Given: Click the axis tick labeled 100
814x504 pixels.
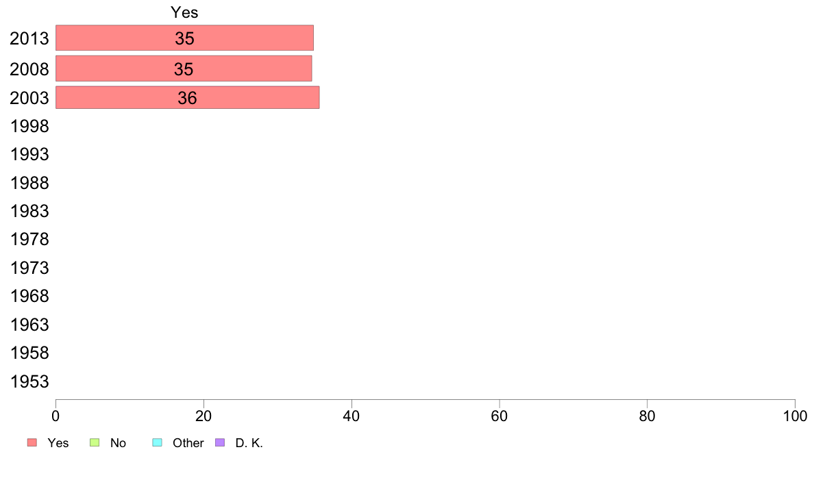Looking at the screenshot, I should tap(795, 416).
